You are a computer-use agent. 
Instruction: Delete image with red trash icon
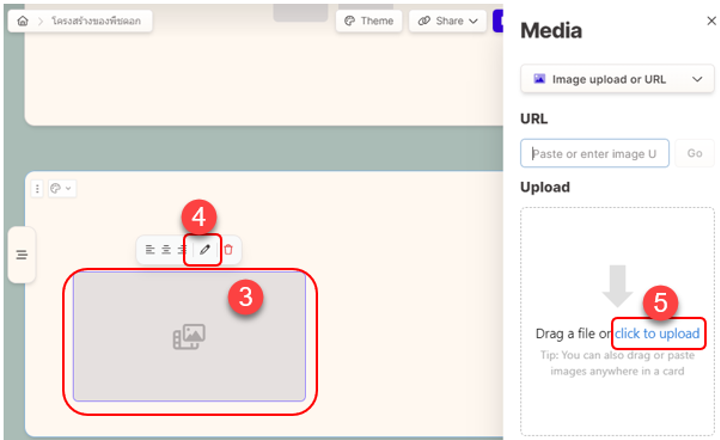(228, 250)
